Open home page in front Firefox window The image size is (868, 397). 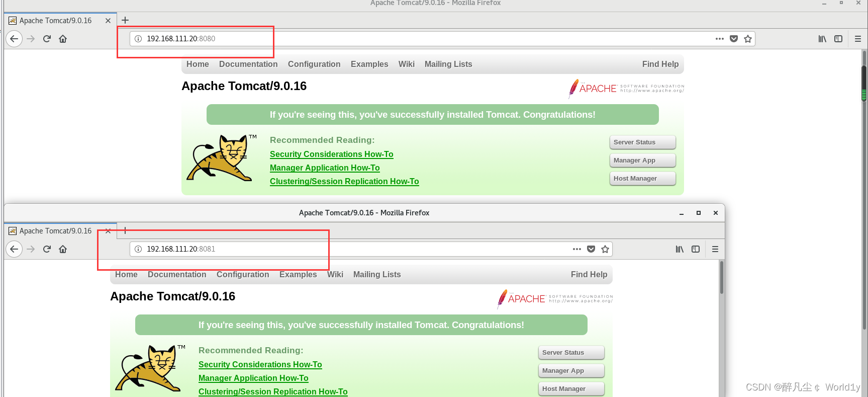tap(63, 249)
